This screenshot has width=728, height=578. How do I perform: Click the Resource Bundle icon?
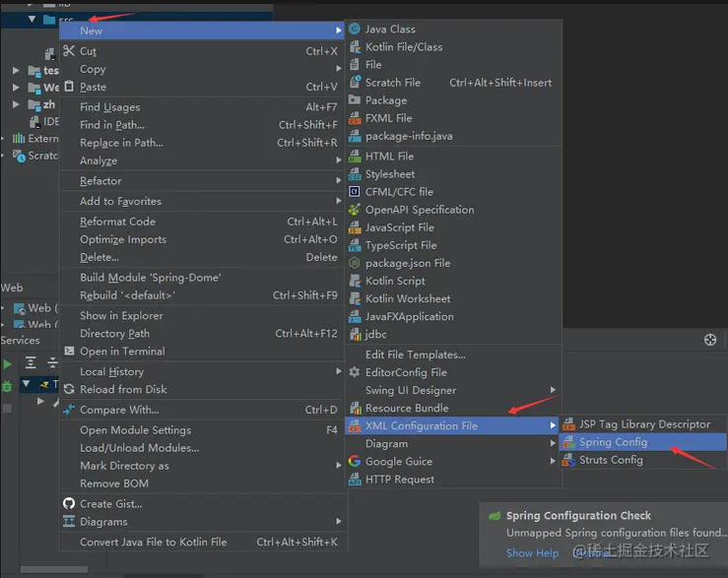(355, 408)
